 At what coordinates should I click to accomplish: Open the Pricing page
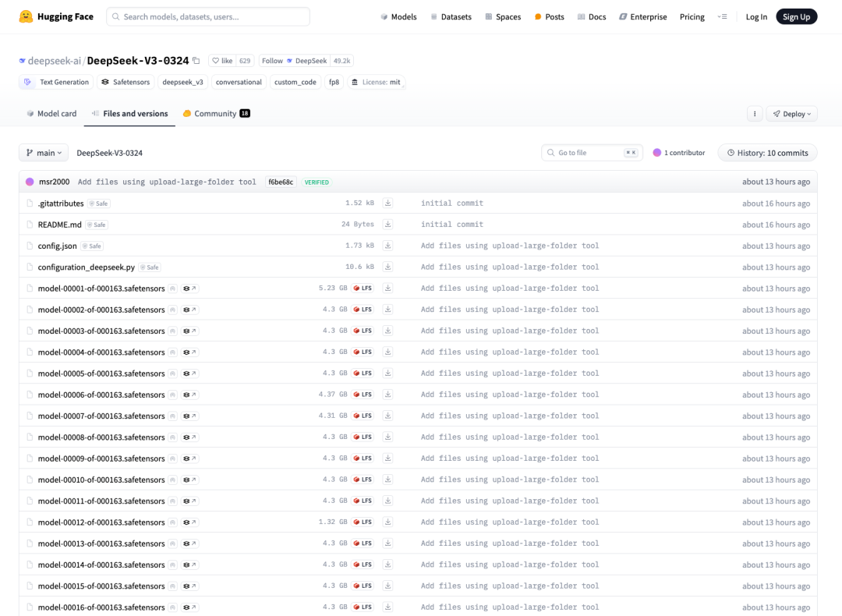pyautogui.click(x=692, y=16)
